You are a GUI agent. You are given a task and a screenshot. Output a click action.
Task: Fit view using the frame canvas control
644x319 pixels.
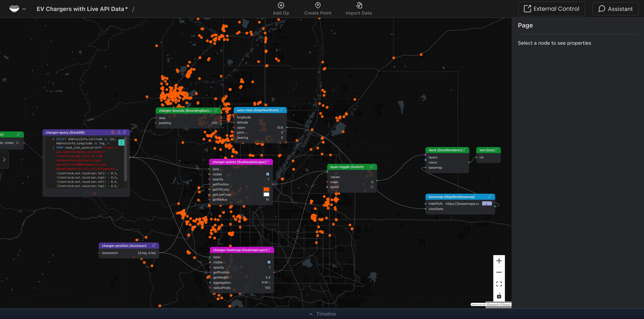499,284
